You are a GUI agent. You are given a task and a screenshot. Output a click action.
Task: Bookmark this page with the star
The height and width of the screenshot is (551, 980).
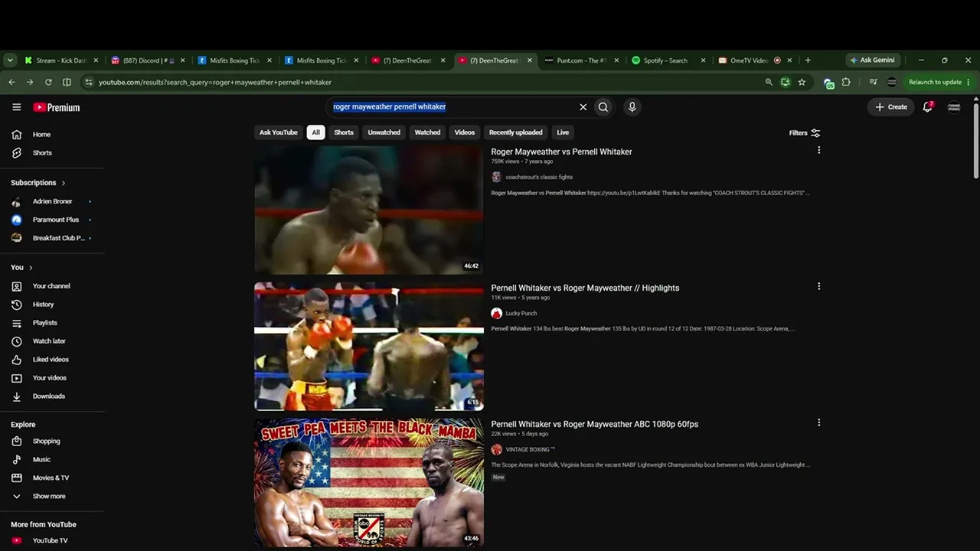coord(802,82)
